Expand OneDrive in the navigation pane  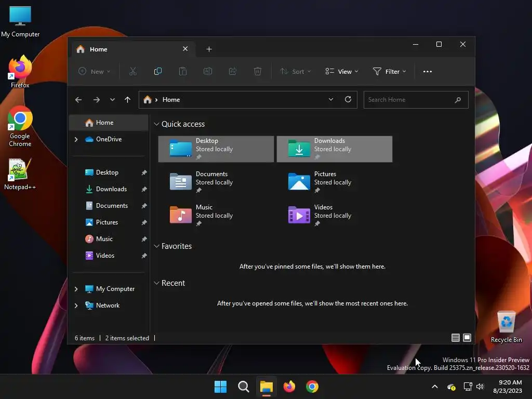(x=76, y=139)
